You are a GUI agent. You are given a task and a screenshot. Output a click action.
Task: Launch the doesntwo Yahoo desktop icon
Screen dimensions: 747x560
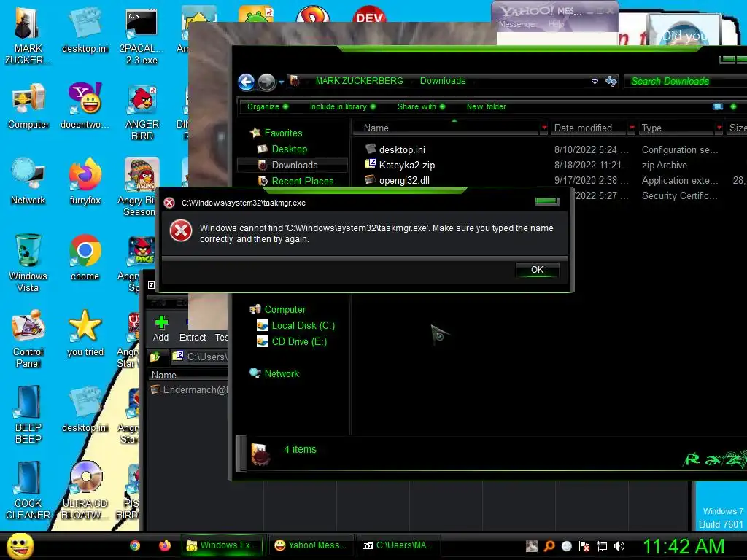[x=85, y=106]
